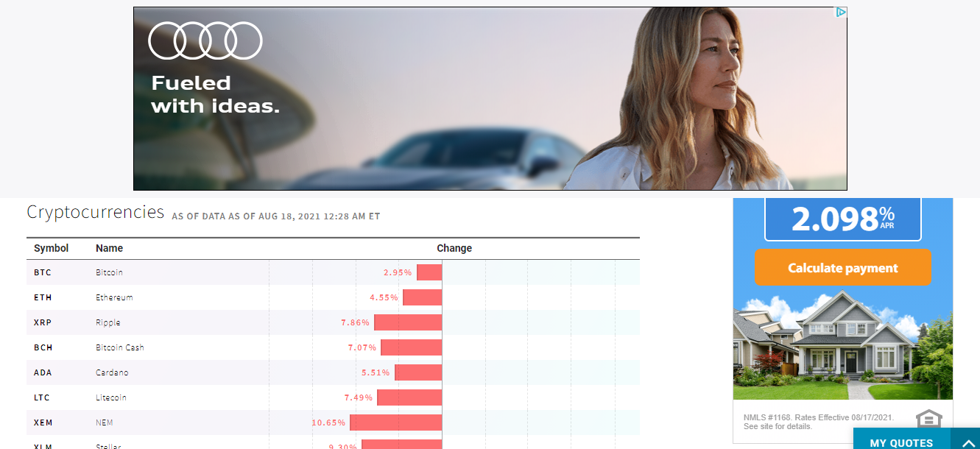The width and height of the screenshot is (980, 449).
Task: Click the Equal Housing Lender icon
Action: click(x=928, y=419)
